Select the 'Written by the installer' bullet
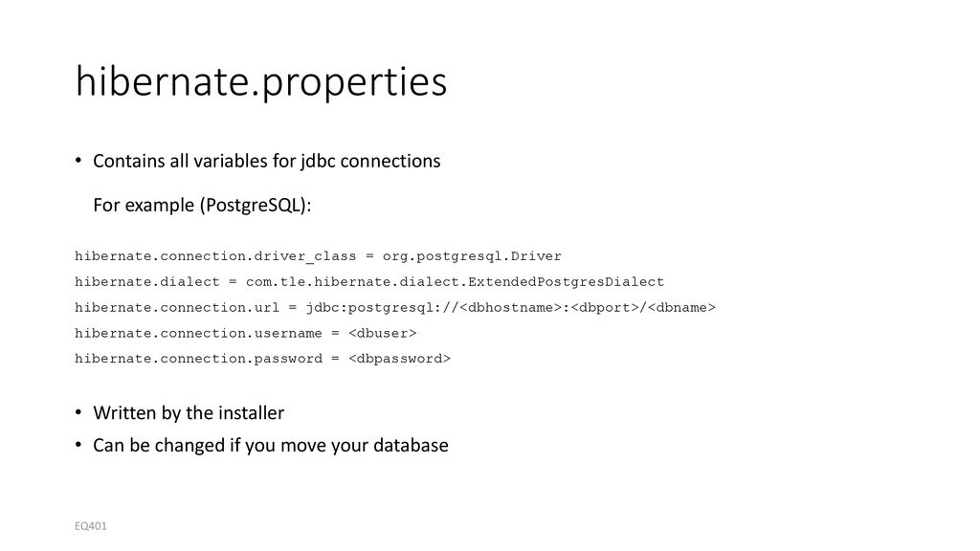 click(x=189, y=413)
